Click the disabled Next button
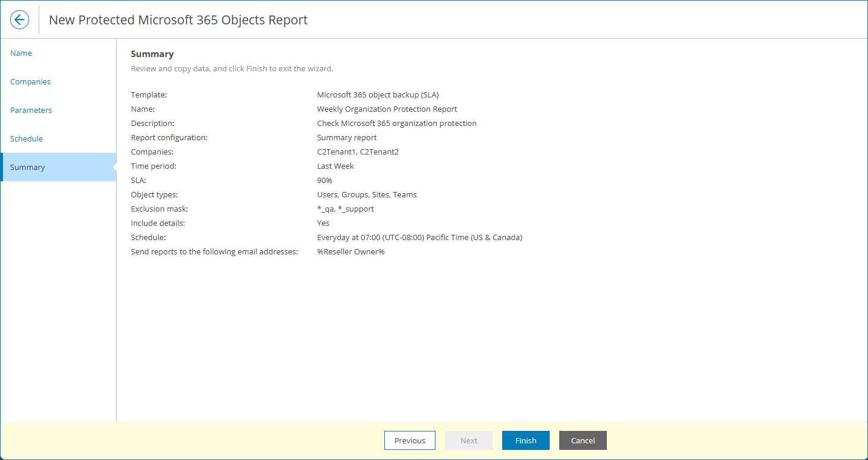The height and width of the screenshot is (460, 868). (468, 440)
